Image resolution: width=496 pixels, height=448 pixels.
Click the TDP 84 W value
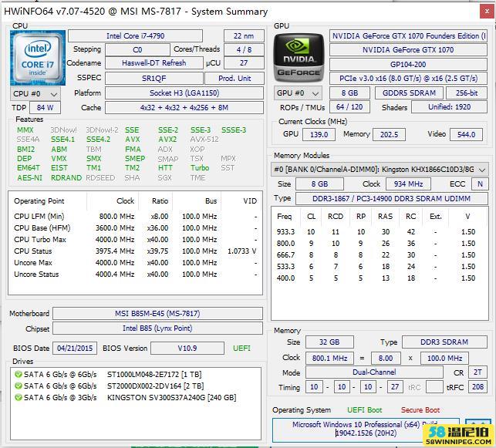(x=45, y=107)
